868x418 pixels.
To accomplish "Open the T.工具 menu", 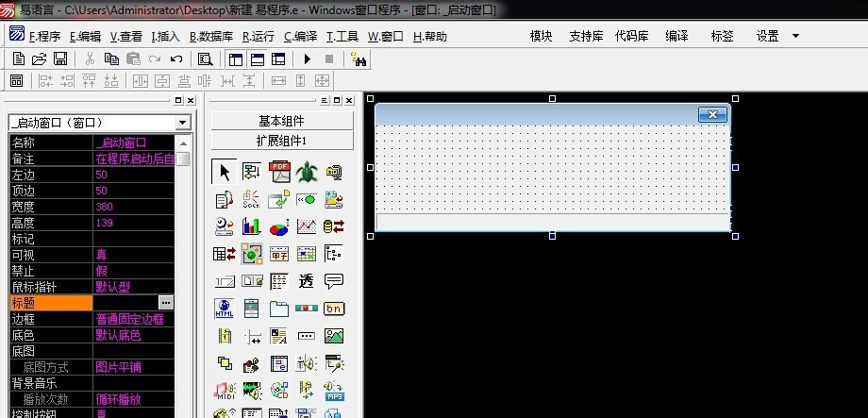I will pyautogui.click(x=342, y=36).
